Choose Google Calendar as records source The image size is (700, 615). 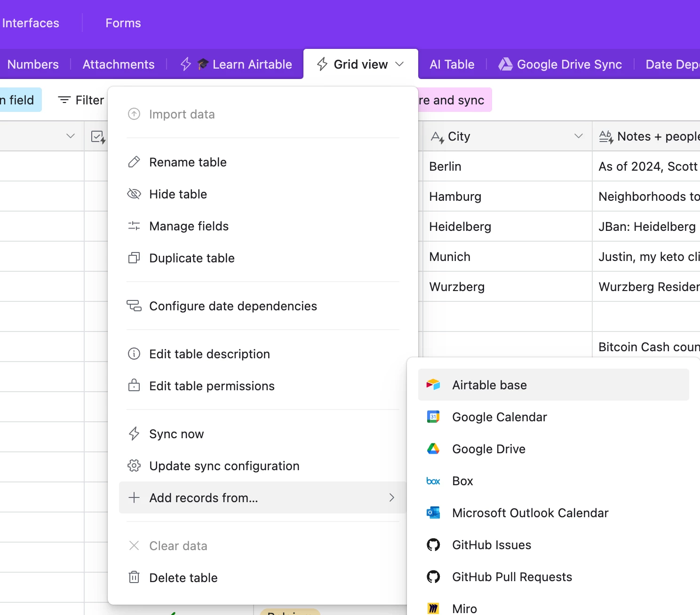(x=554, y=417)
